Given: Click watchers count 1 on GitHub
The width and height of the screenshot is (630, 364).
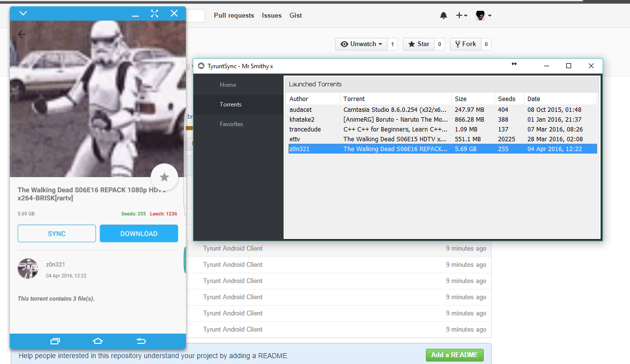Looking at the screenshot, I should (392, 44).
